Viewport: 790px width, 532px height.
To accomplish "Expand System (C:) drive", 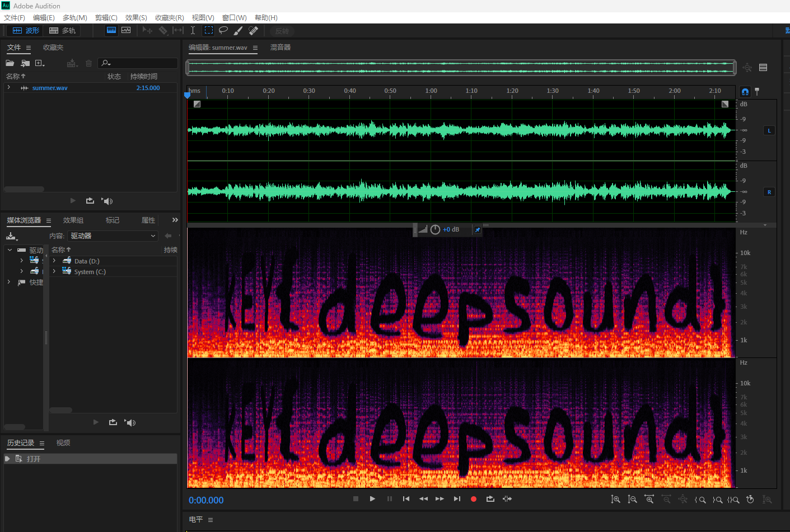I will 54,271.
